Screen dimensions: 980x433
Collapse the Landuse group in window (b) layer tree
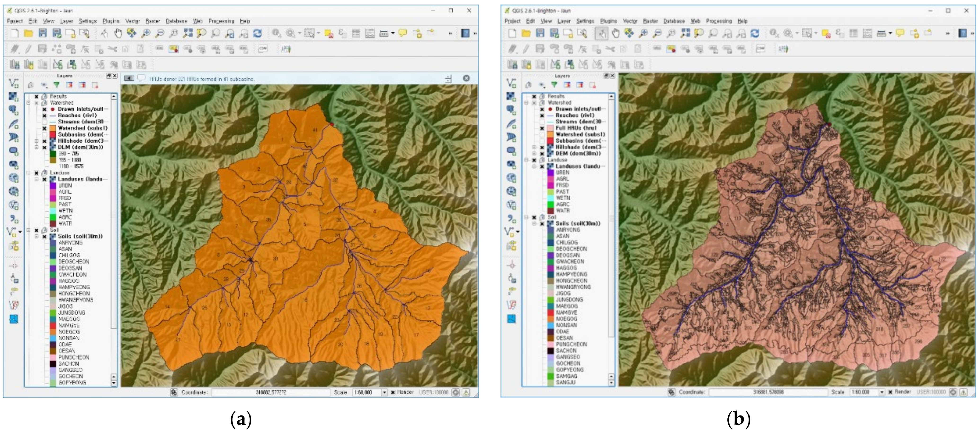click(x=526, y=160)
